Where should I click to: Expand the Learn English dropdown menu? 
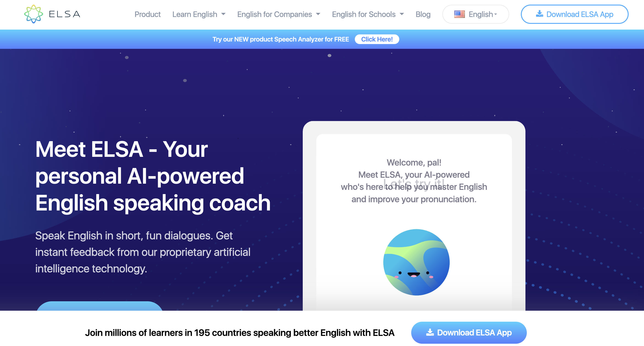tap(199, 14)
